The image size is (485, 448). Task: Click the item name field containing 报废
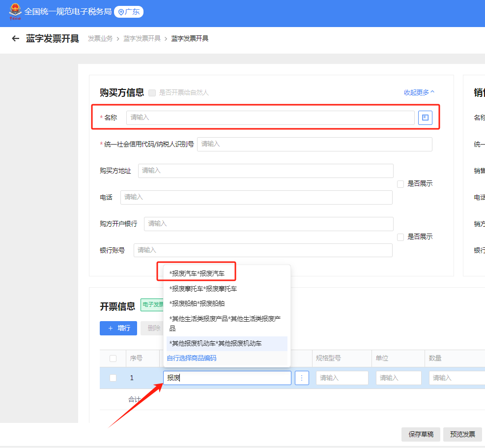click(227, 378)
